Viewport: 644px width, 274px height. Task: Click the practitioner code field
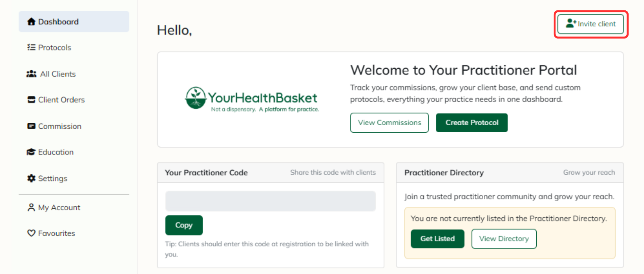click(x=270, y=201)
